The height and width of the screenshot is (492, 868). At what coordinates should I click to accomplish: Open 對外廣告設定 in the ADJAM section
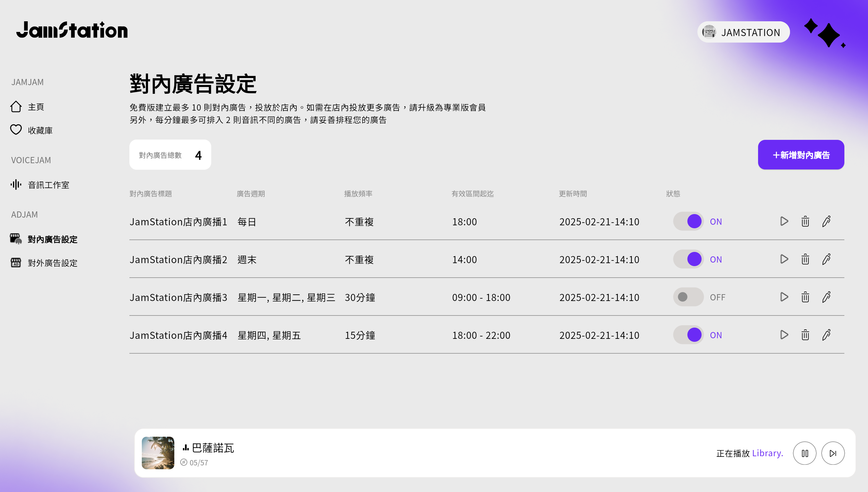click(x=52, y=263)
